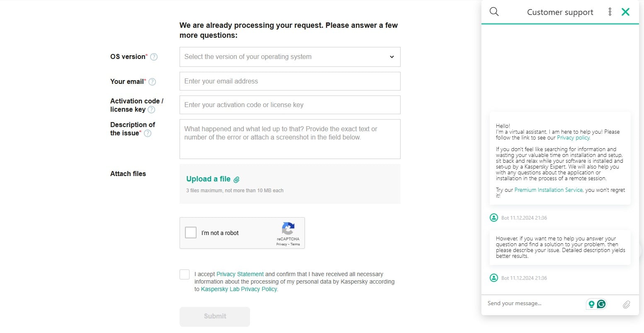The image size is (644, 333).
Task: Click the question mark icon beside Your email
Action: [x=152, y=82]
